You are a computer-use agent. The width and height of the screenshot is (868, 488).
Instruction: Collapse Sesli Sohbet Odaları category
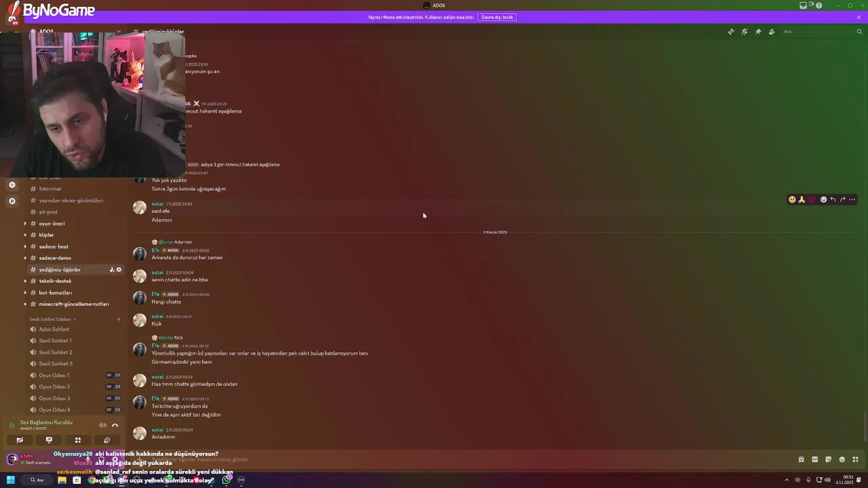[x=52, y=319]
